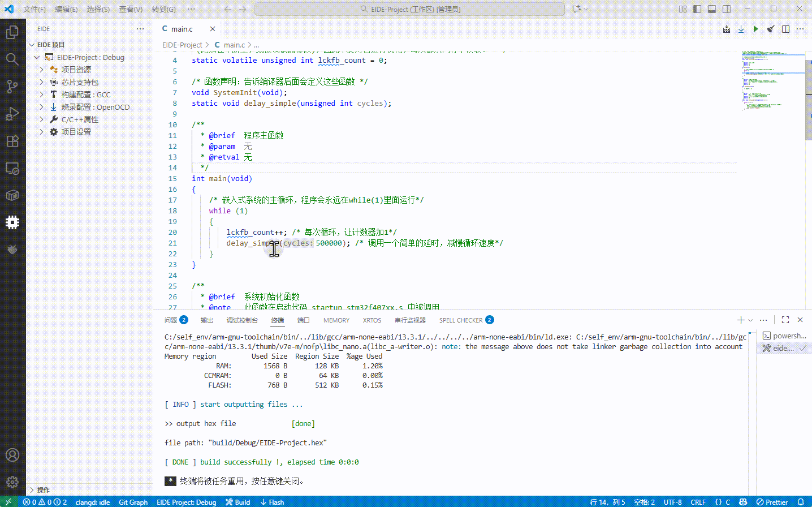Expand the 构建配置 : GCC node
This screenshot has height=507, width=812.
(x=42, y=94)
